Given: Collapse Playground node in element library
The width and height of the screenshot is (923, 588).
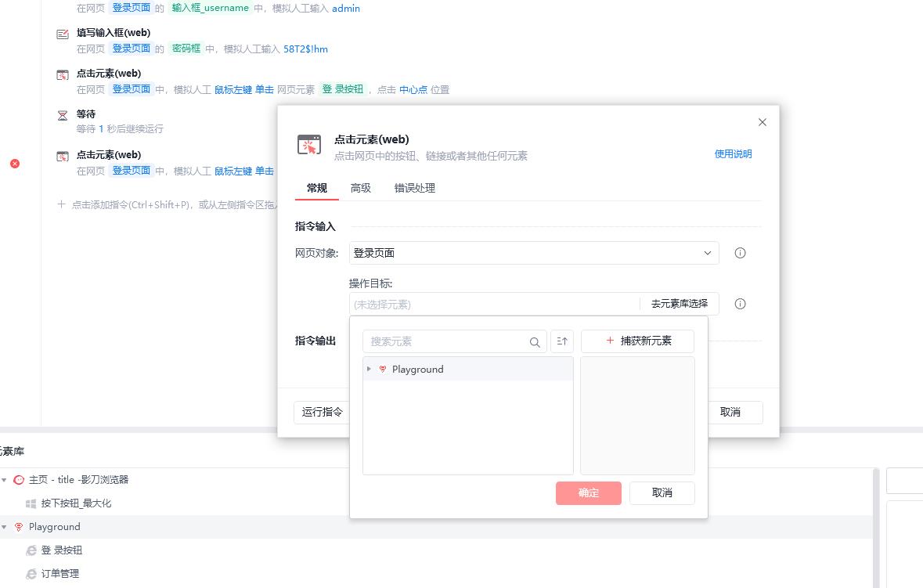Looking at the screenshot, I should coord(5,527).
